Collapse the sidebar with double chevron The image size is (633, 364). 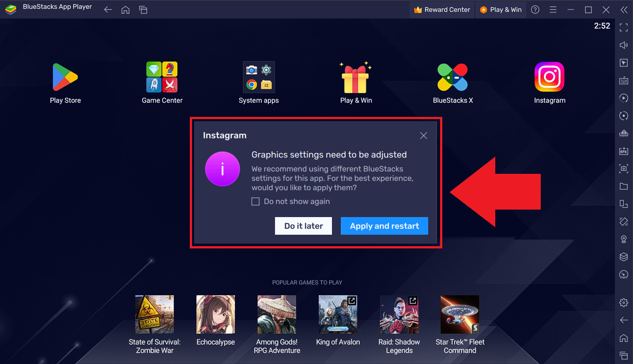624,10
